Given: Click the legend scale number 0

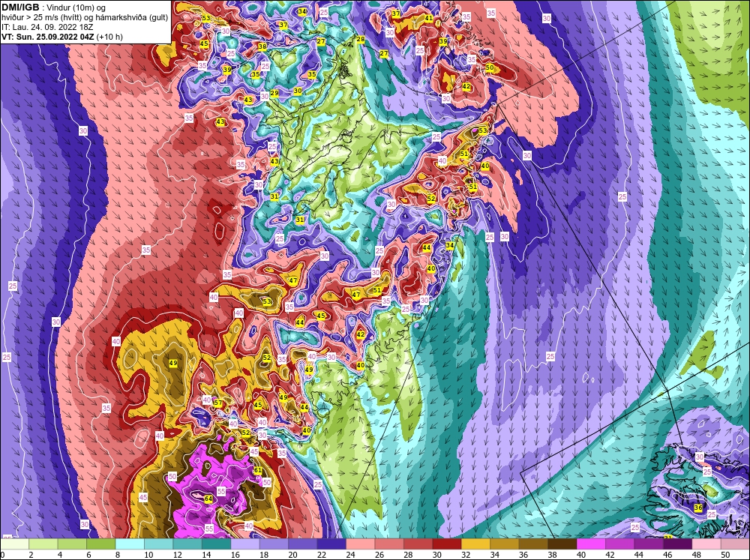Looking at the screenshot, I should pos(2,555).
